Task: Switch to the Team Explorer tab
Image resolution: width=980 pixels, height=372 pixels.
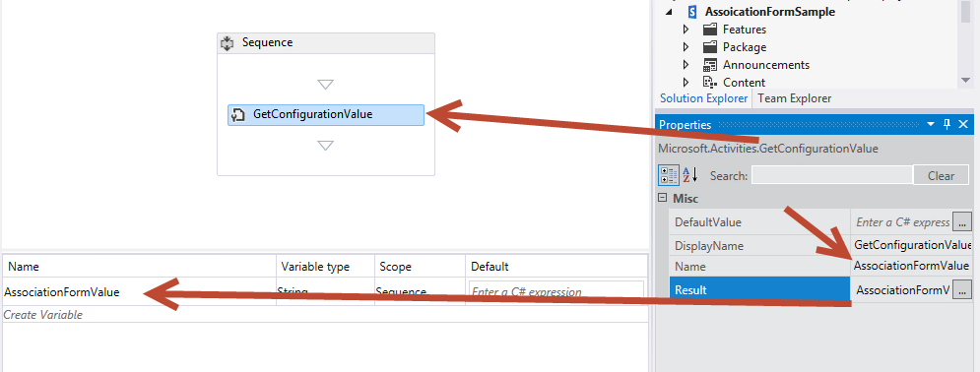Action: 795,98
